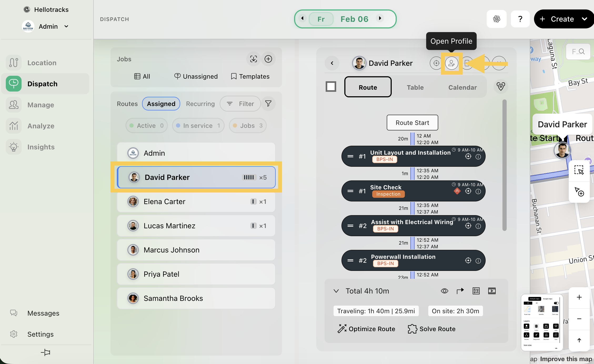This screenshot has height=364, width=594.
Task: Click the Open Profile icon
Action: tap(451, 63)
